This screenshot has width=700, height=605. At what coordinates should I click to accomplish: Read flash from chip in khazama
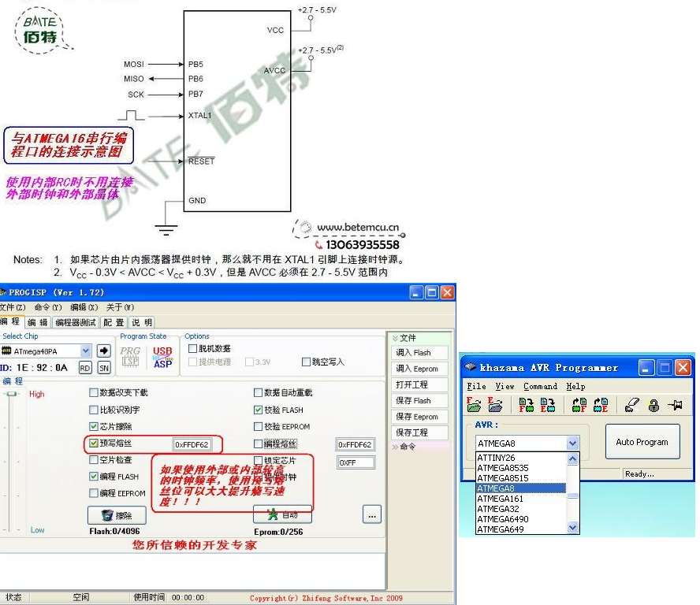coord(579,404)
